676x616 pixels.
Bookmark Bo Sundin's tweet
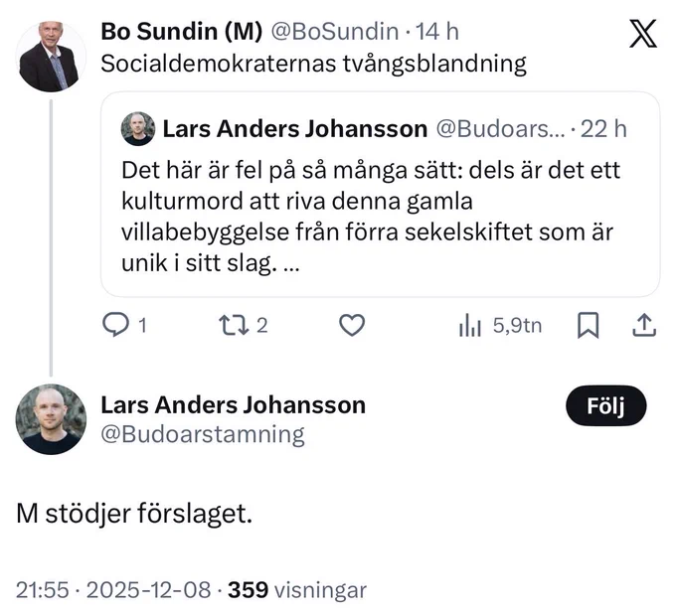589,325
